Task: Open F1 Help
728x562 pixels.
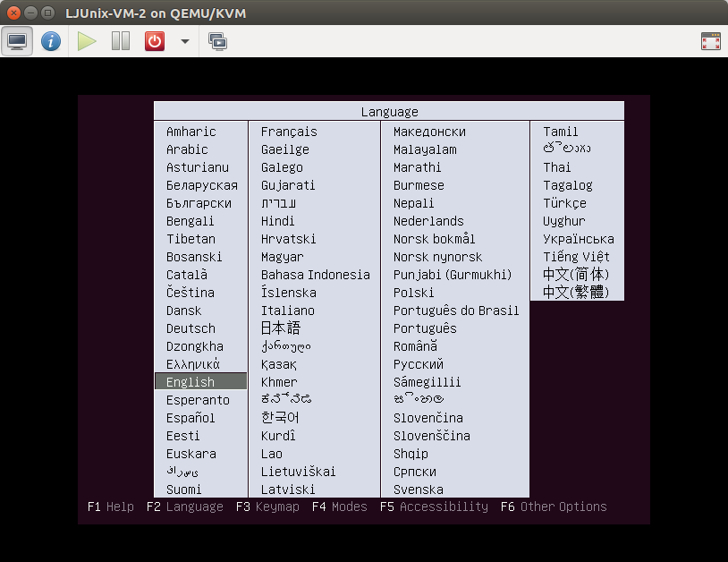Action: [110, 507]
